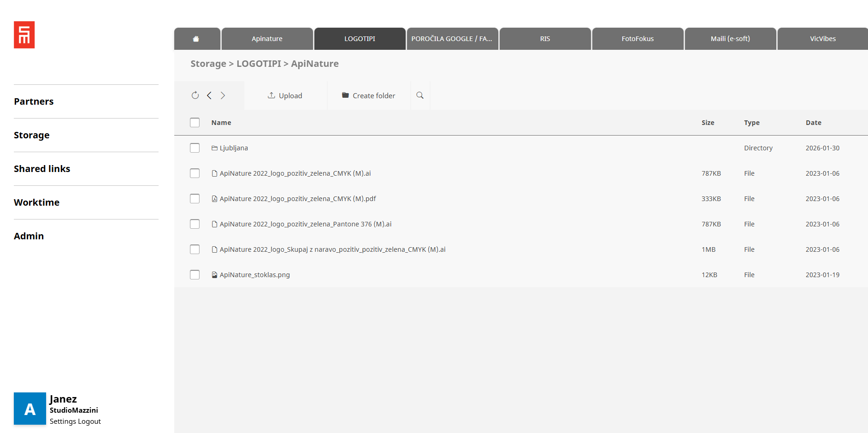Viewport: 868px width, 433px height.
Task: Toggle the select-all checkbox in header
Action: pos(195,123)
